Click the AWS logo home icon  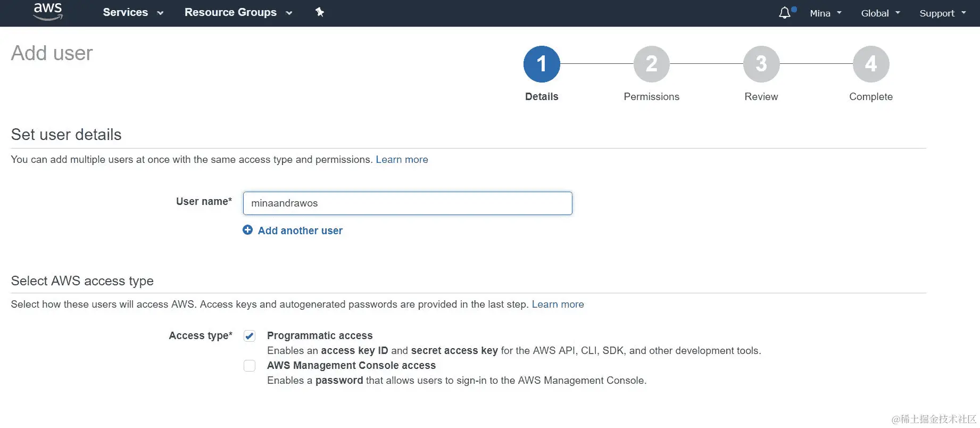[48, 12]
